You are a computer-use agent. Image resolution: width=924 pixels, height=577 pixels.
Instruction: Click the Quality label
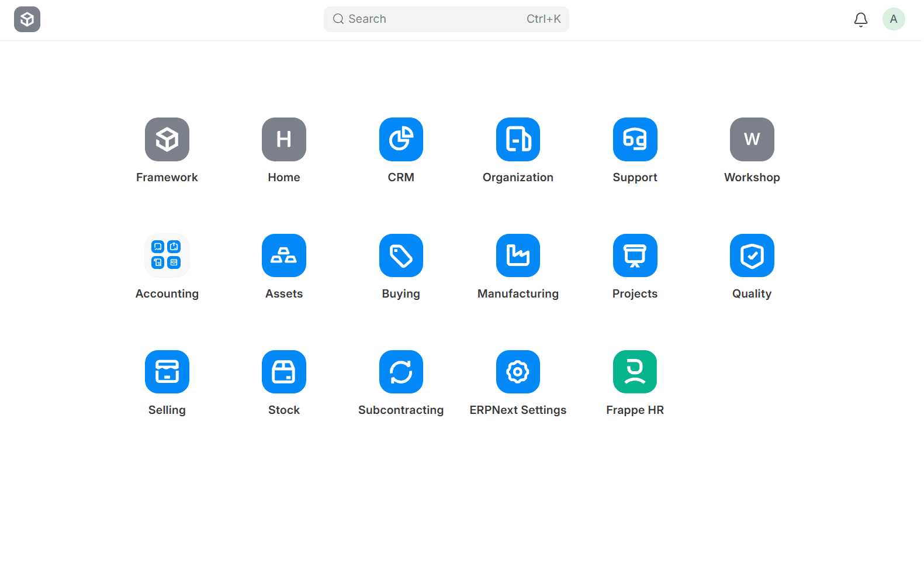(752, 294)
